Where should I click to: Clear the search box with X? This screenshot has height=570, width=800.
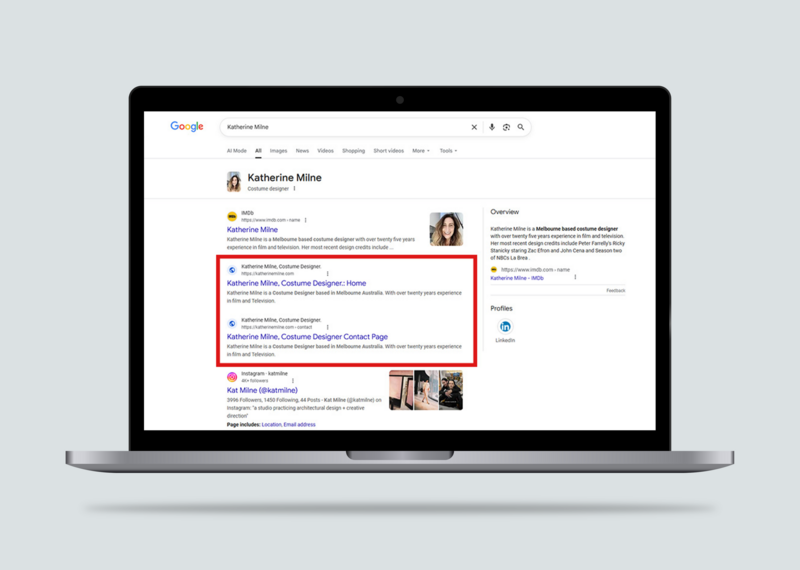click(x=474, y=128)
